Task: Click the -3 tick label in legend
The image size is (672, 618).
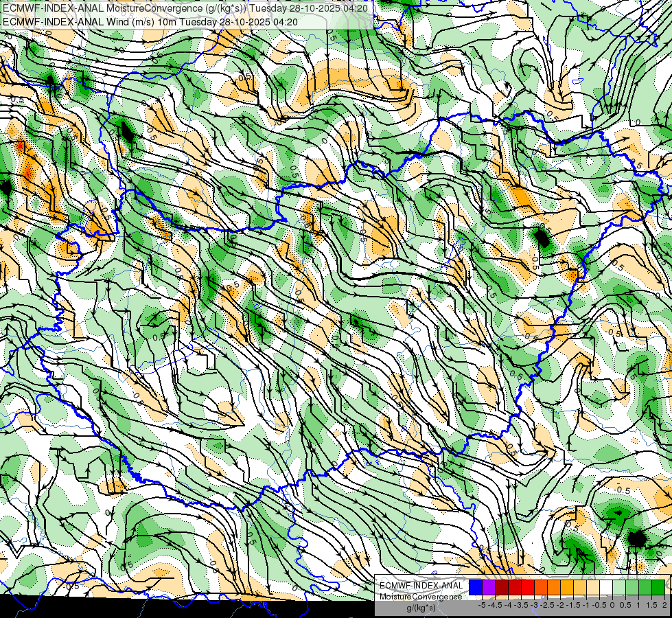Action: [534, 605]
